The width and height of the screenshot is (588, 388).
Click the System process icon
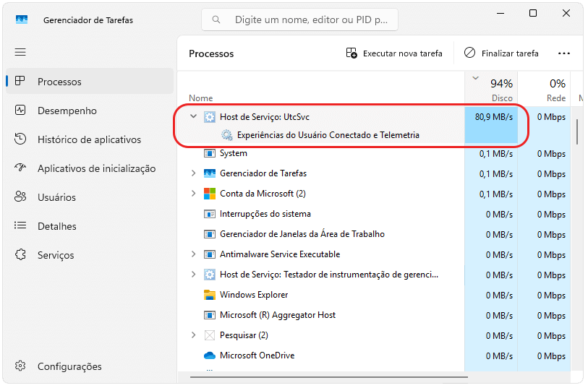[210, 153]
